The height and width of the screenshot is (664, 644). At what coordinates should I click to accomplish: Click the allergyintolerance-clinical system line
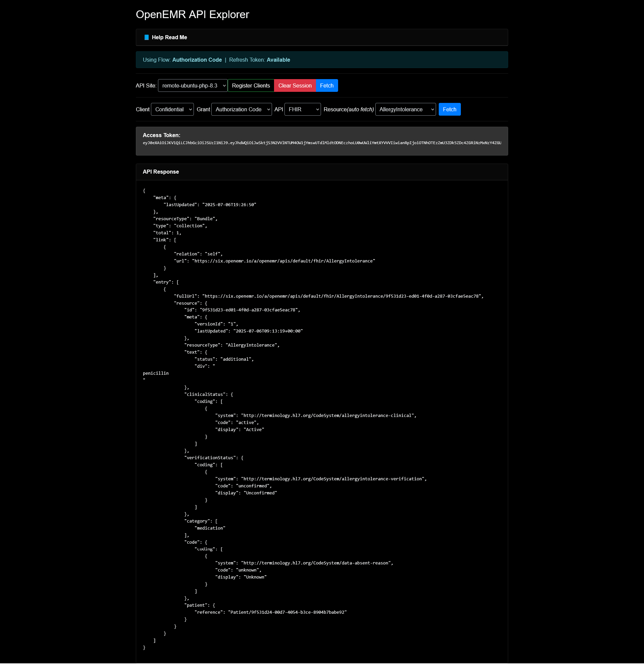click(316, 416)
